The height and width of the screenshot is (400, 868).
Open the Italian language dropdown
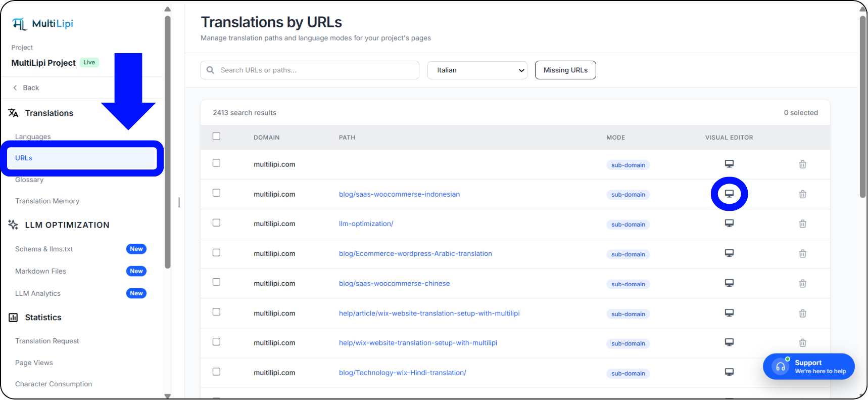click(x=477, y=70)
